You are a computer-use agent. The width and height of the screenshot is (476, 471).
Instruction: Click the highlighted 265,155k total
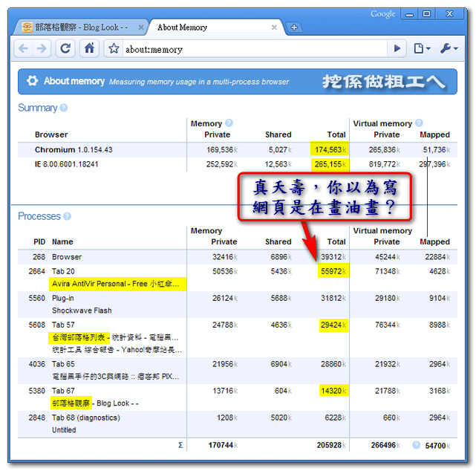point(330,164)
